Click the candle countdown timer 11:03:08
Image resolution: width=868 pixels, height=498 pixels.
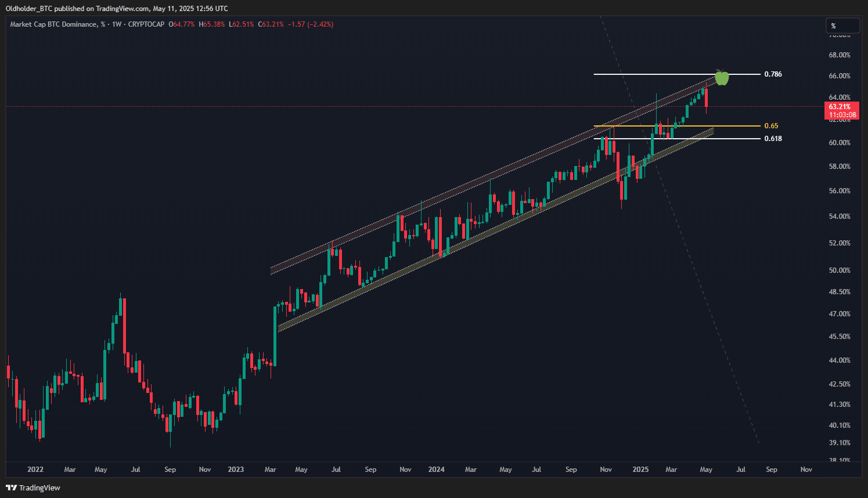point(841,115)
